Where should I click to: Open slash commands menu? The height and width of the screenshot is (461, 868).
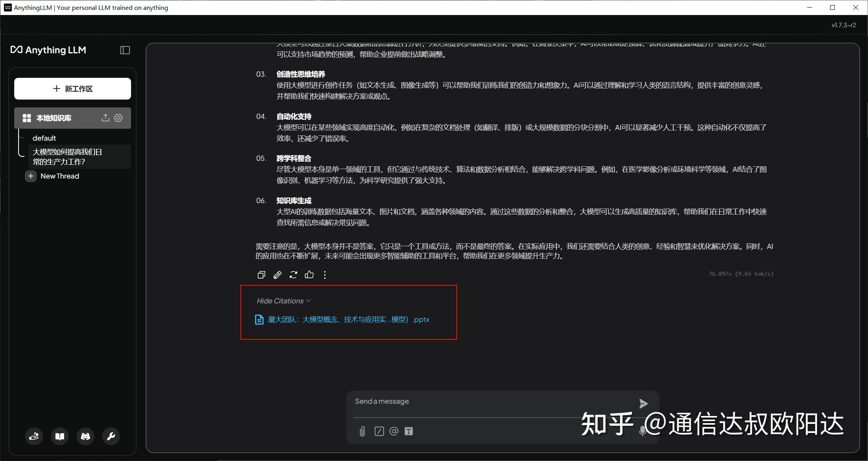379,431
